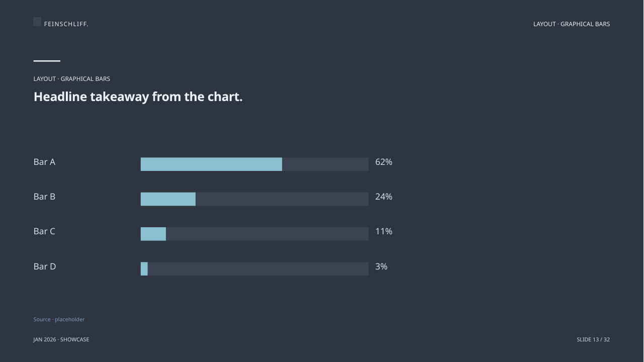The width and height of the screenshot is (644, 362).
Task: Click the filled portion of Bar C
Action: coord(153,234)
